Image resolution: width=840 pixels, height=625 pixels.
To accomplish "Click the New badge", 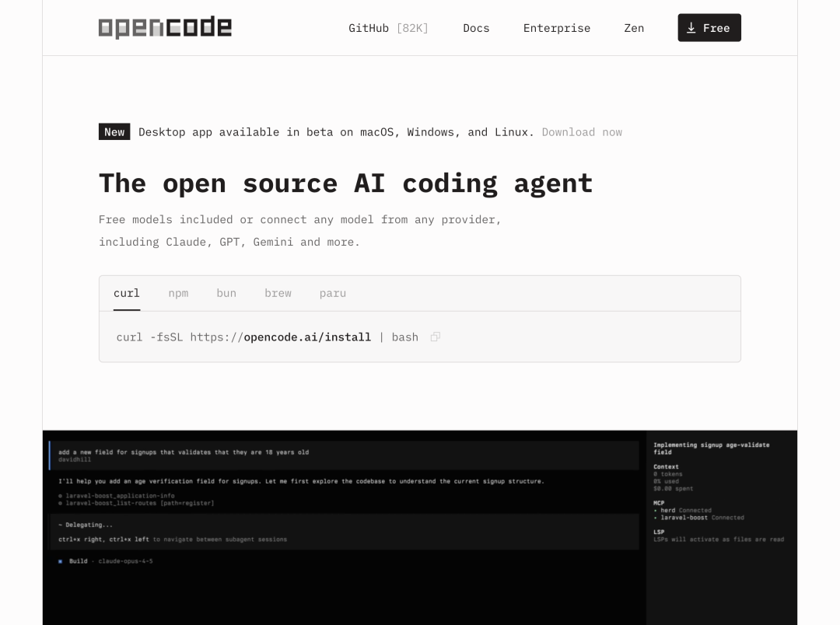I will click(x=114, y=131).
